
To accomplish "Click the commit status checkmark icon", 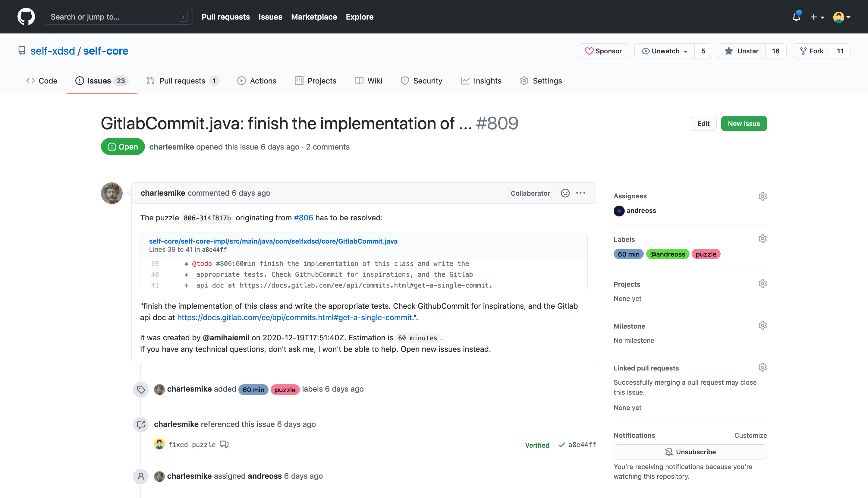I will [x=561, y=445].
